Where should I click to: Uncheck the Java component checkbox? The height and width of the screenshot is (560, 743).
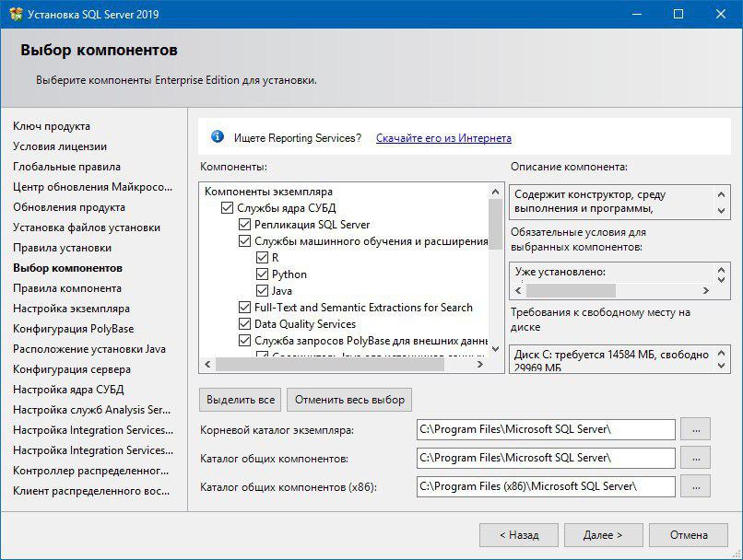(262, 291)
